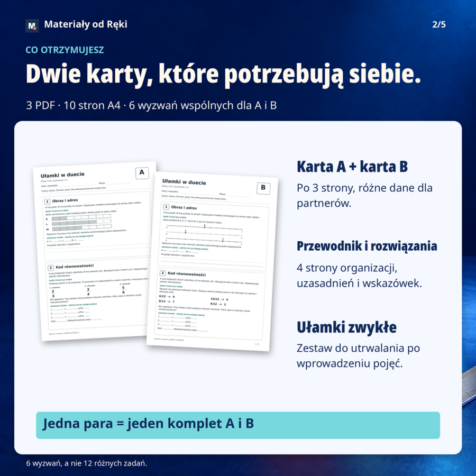Click the subtitle '3 PDF · 10 stron A4'
Image resolution: width=476 pixels, height=476 pixels.
[x=73, y=105]
